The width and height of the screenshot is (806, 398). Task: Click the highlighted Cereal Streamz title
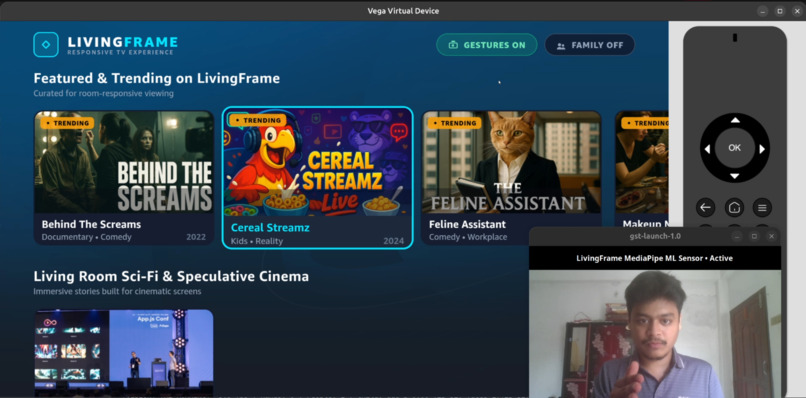[270, 227]
